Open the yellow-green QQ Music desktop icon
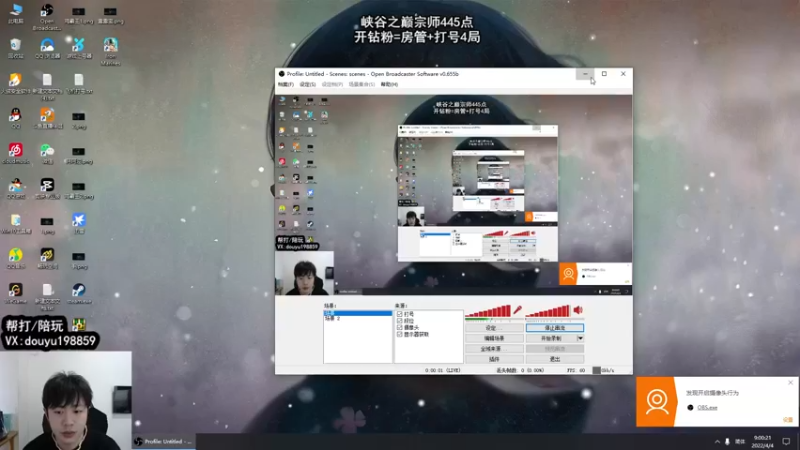Image resolution: width=800 pixels, height=450 pixels. 15,258
